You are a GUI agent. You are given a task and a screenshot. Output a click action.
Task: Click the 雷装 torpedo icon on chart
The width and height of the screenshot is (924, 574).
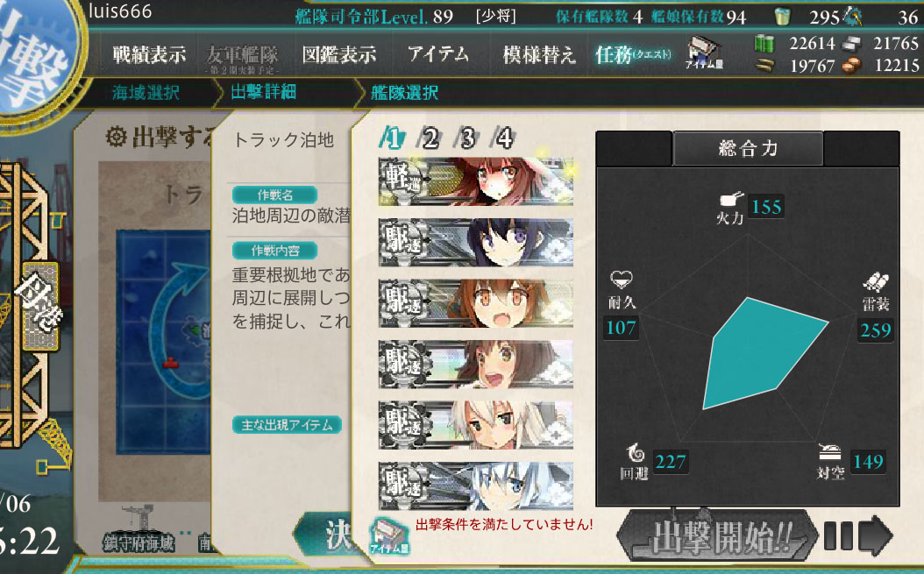coord(876,282)
